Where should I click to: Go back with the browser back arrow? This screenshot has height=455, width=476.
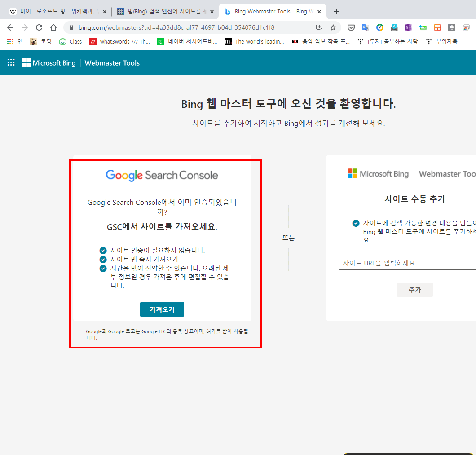coord(10,28)
